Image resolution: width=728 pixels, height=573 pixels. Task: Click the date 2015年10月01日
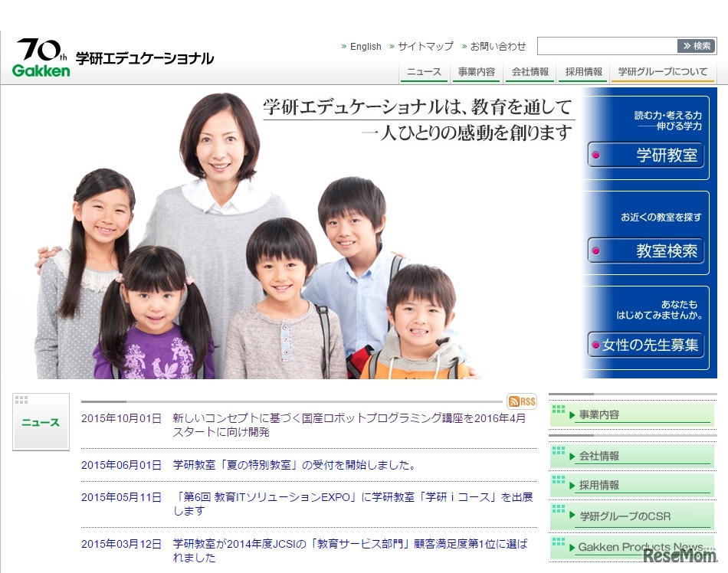(121, 418)
